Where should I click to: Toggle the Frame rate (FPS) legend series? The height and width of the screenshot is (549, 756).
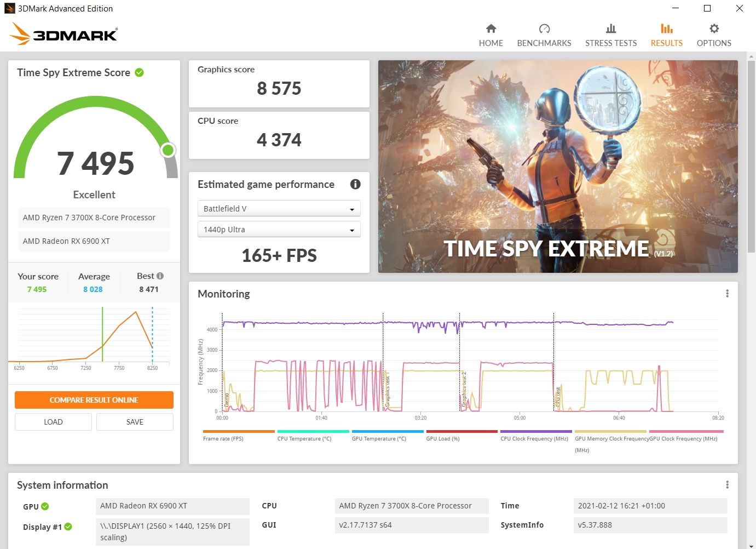(239, 436)
